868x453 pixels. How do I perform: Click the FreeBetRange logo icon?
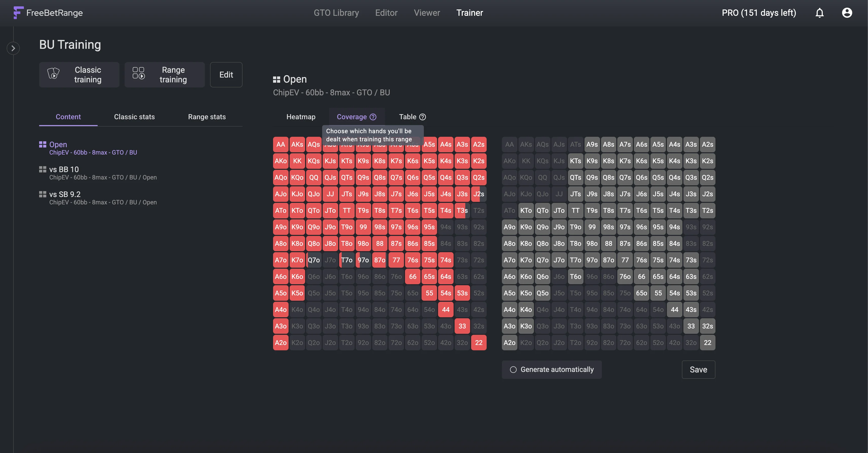pos(18,12)
